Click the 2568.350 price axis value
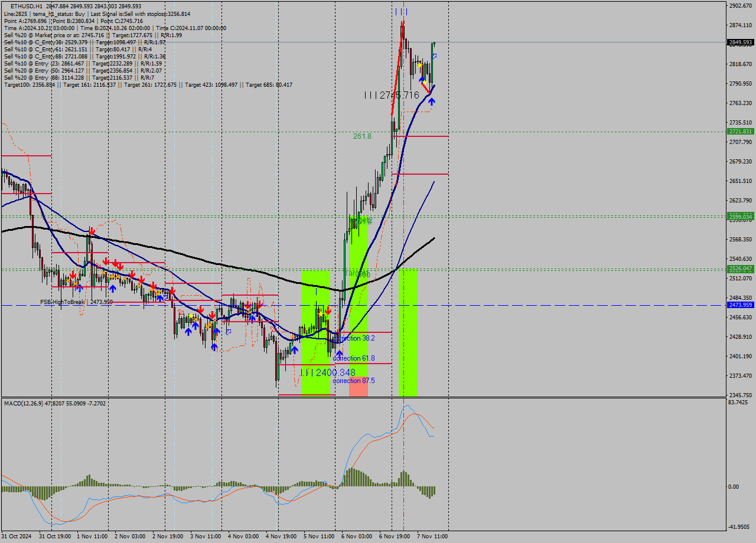 pos(740,240)
